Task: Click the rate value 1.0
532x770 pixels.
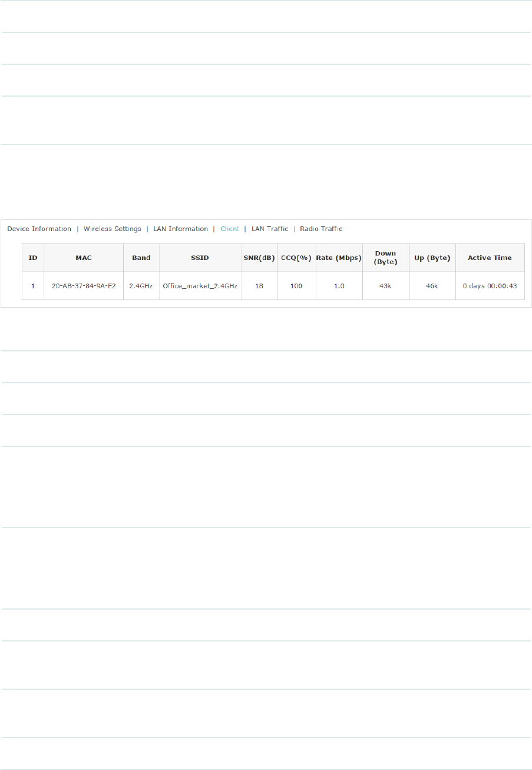Action: [x=339, y=286]
